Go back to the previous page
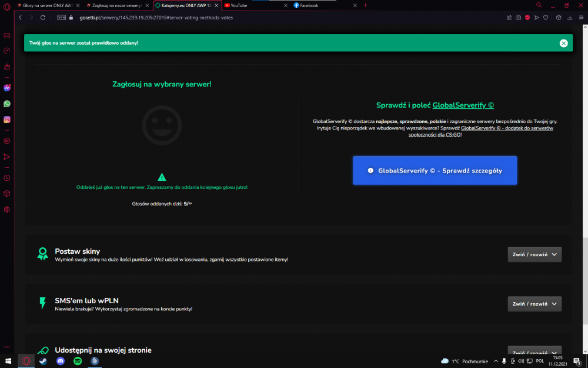The height and width of the screenshot is (368, 588). (x=20, y=18)
